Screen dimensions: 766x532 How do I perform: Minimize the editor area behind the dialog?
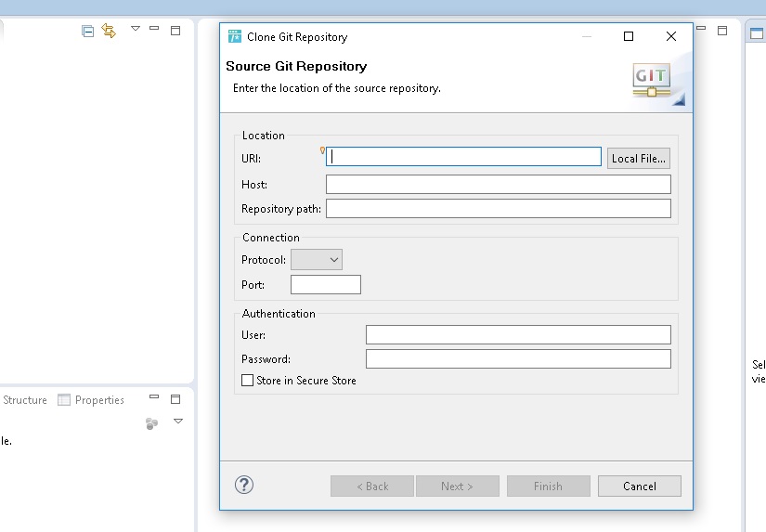[701, 29]
